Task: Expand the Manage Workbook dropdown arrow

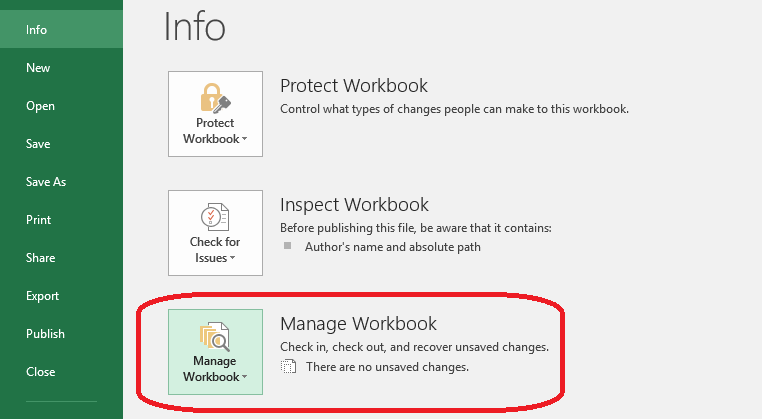Action: click(244, 378)
